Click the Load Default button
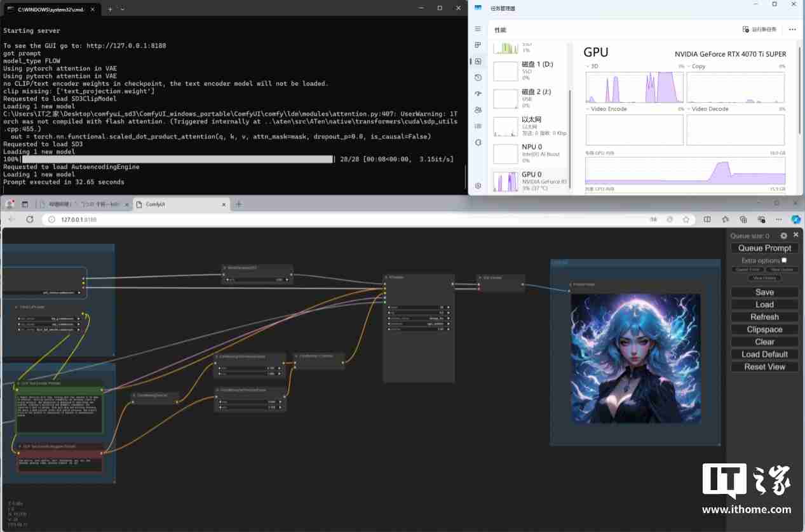 [764, 354]
